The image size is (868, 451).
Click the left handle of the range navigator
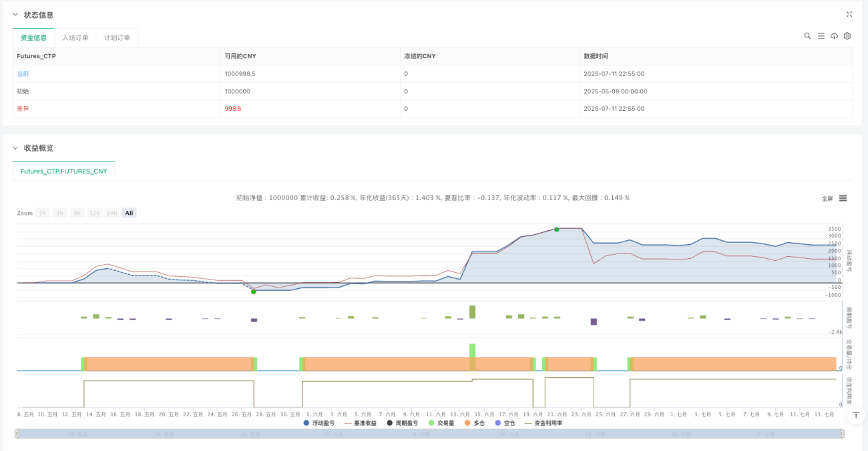[17, 434]
